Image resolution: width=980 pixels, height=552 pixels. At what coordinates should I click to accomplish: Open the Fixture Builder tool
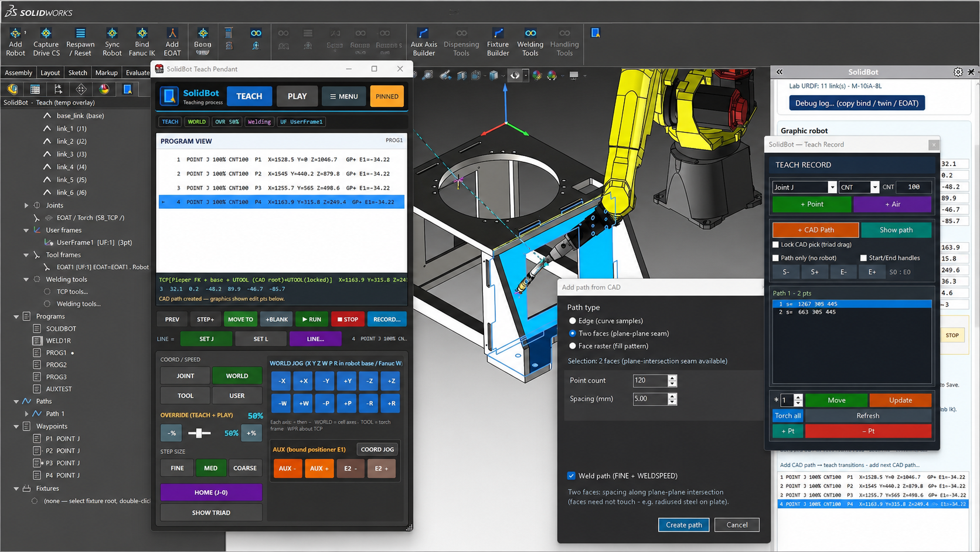point(498,42)
